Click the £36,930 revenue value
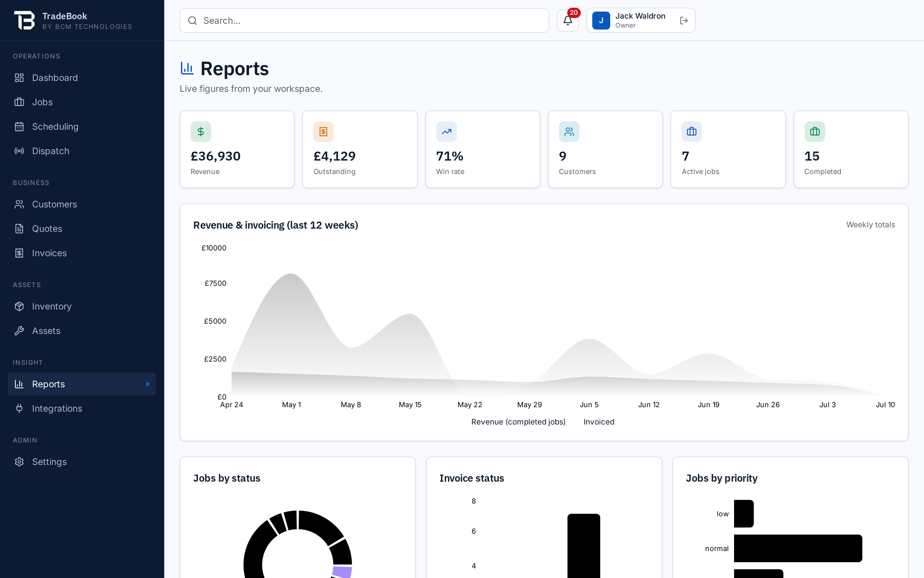The height and width of the screenshot is (578, 924). click(215, 156)
